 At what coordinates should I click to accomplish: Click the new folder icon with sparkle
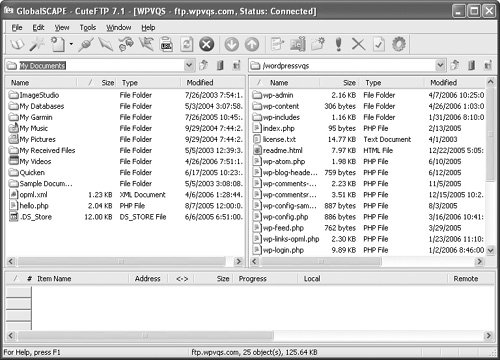318,44
